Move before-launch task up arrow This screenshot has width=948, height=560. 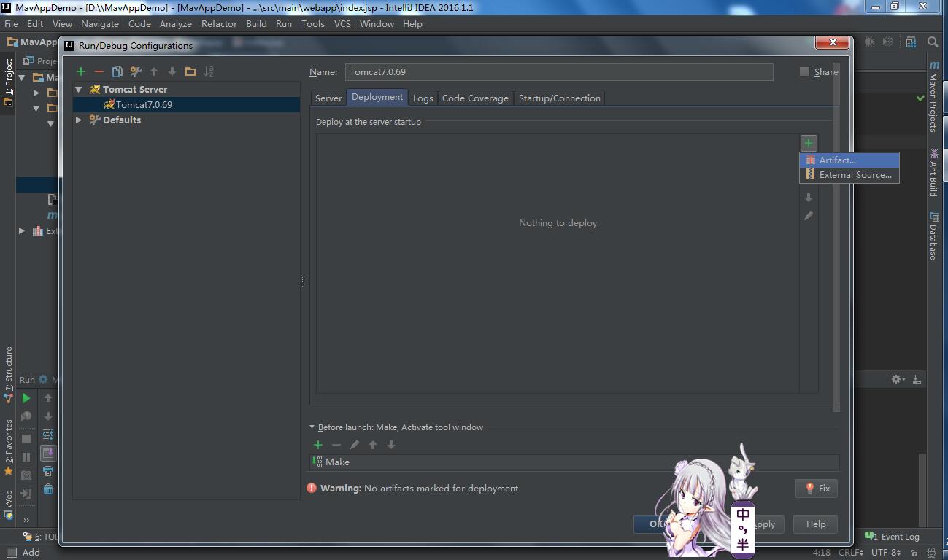coord(373,445)
